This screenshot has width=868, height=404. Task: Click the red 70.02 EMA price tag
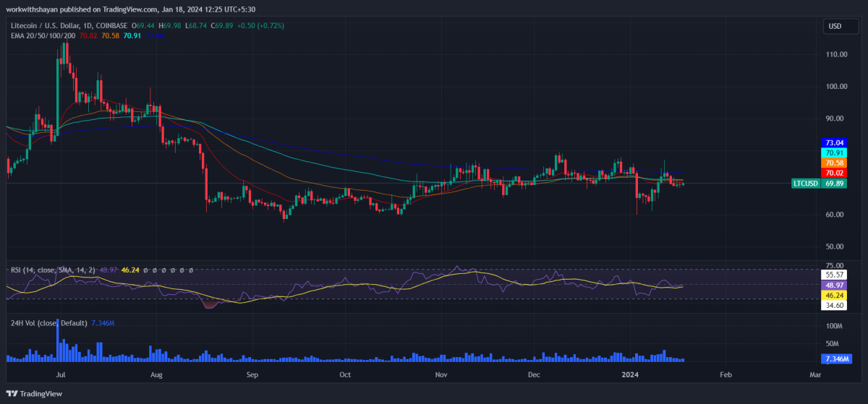(834, 173)
